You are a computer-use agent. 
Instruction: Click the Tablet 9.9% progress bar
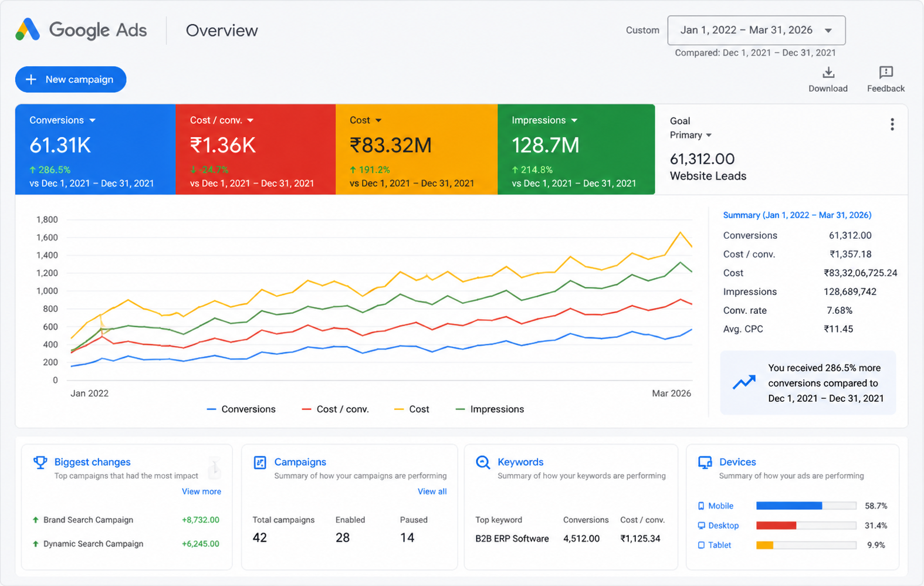[806, 545]
